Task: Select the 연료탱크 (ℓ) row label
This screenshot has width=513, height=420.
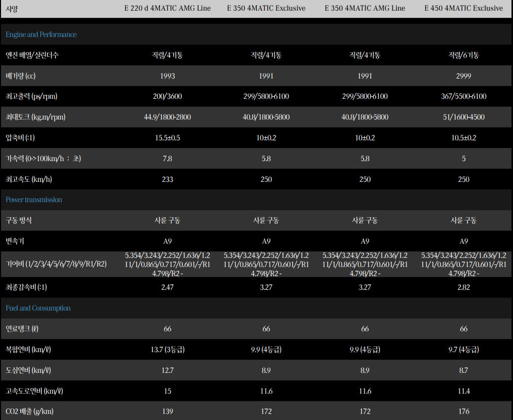Action: click(22, 329)
